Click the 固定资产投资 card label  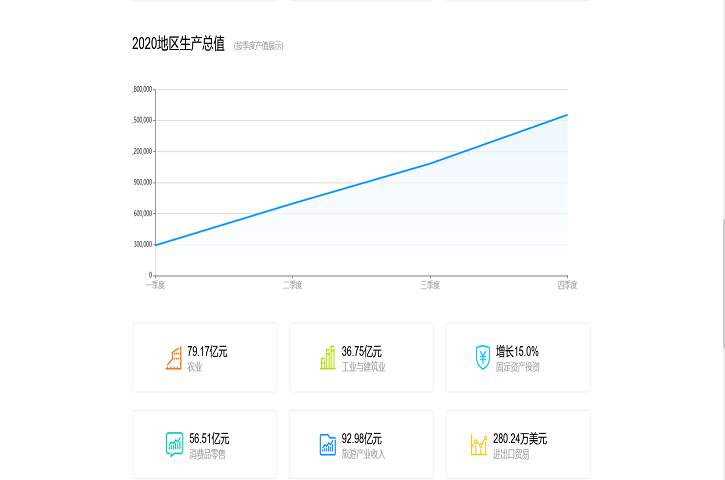click(518, 367)
